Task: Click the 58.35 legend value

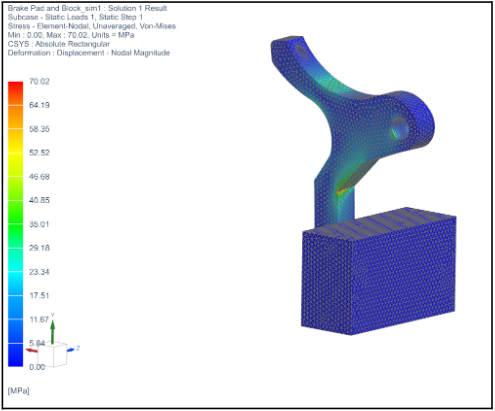Action: coord(39,129)
